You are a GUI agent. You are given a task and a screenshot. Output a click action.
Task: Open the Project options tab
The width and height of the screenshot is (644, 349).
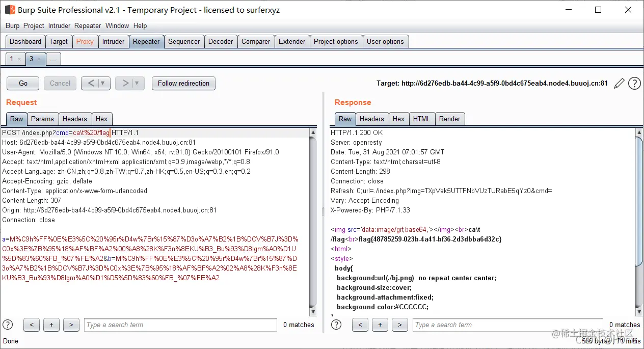(336, 41)
